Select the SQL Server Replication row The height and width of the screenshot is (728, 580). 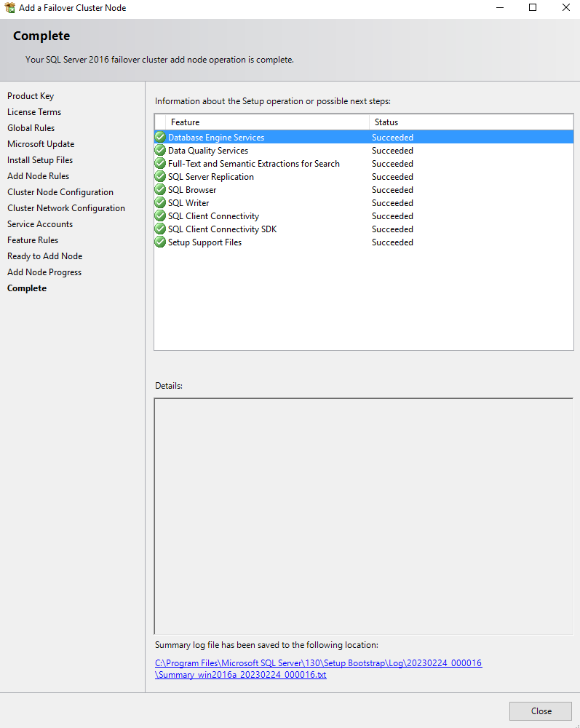click(364, 176)
